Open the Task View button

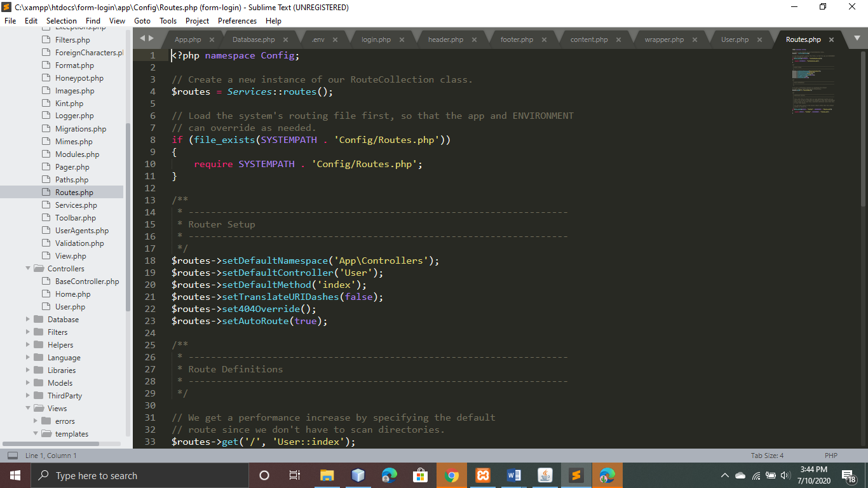pos(295,475)
